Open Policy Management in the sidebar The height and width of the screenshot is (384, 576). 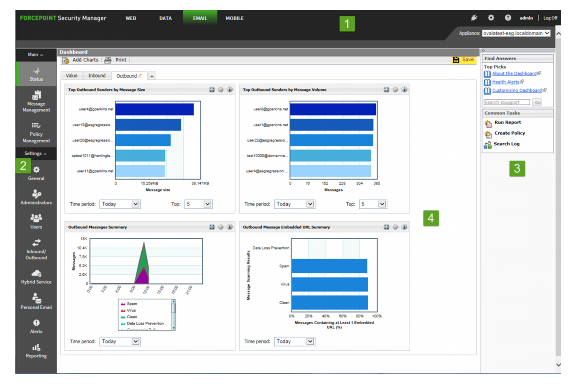36,132
